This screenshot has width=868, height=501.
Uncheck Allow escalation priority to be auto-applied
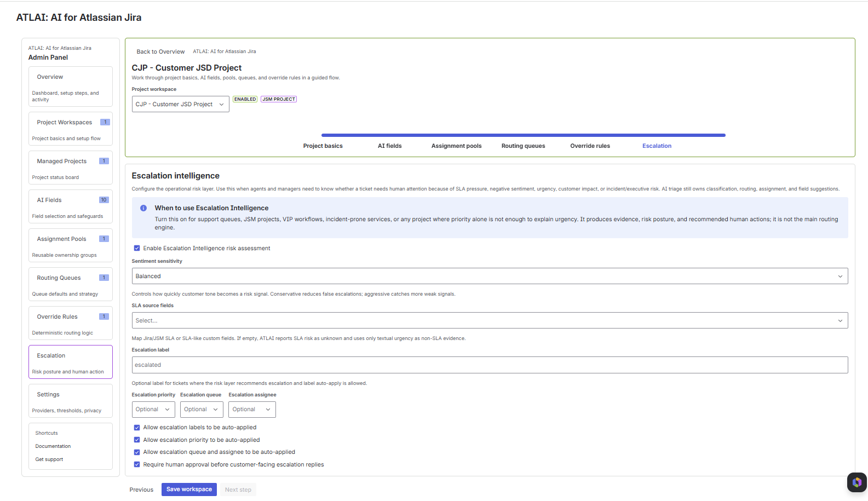[x=137, y=440]
